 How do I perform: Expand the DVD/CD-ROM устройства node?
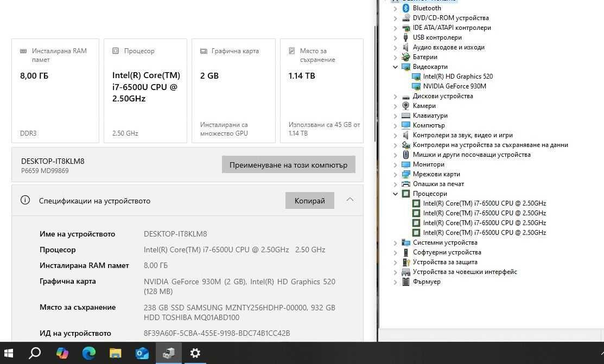pos(395,18)
